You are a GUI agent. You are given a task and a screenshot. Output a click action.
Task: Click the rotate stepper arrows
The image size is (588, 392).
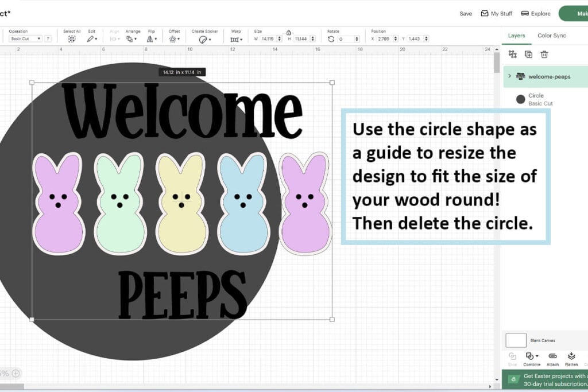click(357, 38)
